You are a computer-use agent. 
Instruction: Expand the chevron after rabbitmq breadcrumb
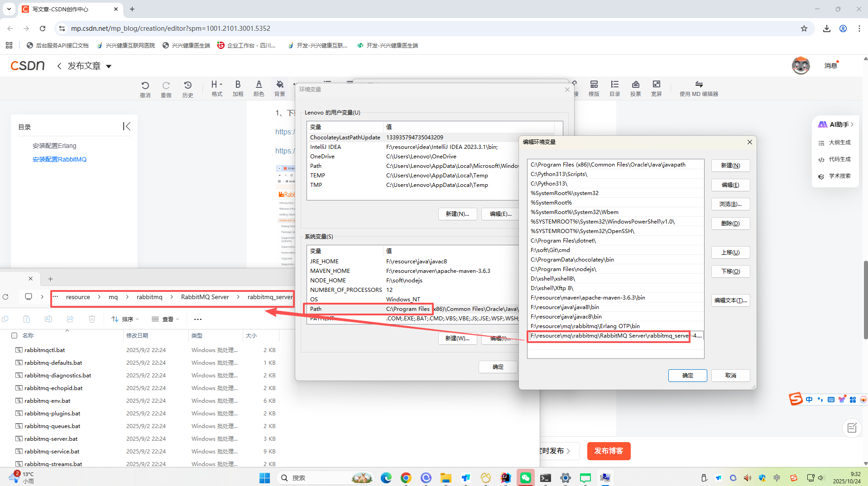pos(172,297)
